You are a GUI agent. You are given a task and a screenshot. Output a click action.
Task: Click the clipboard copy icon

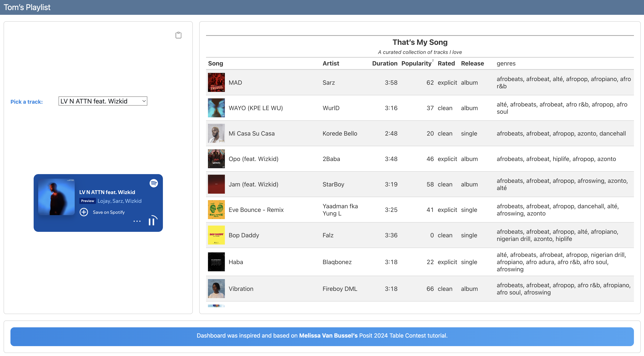pos(178,35)
